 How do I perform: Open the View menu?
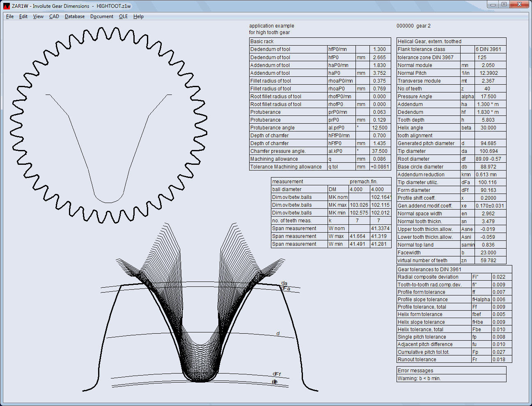pyautogui.click(x=38, y=16)
